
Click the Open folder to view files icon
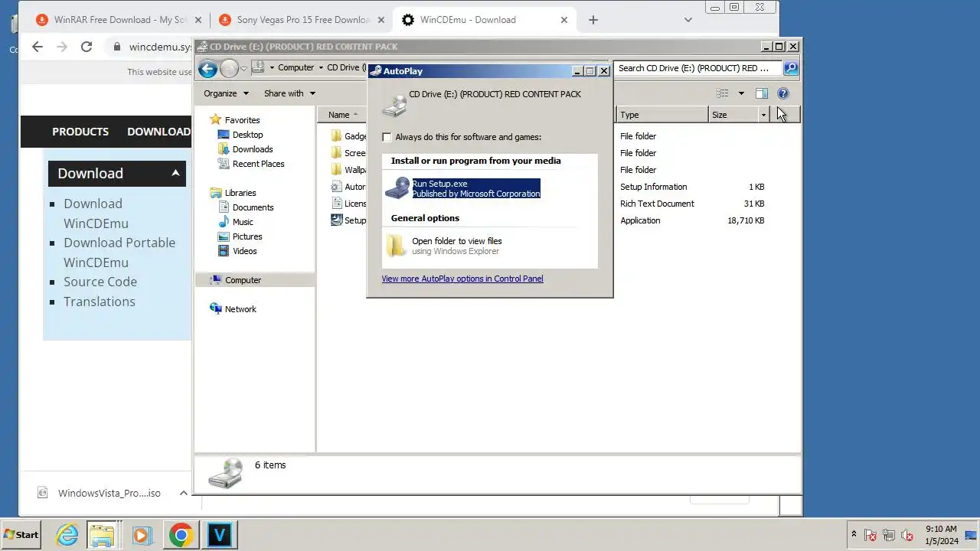pyautogui.click(x=396, y=246)
